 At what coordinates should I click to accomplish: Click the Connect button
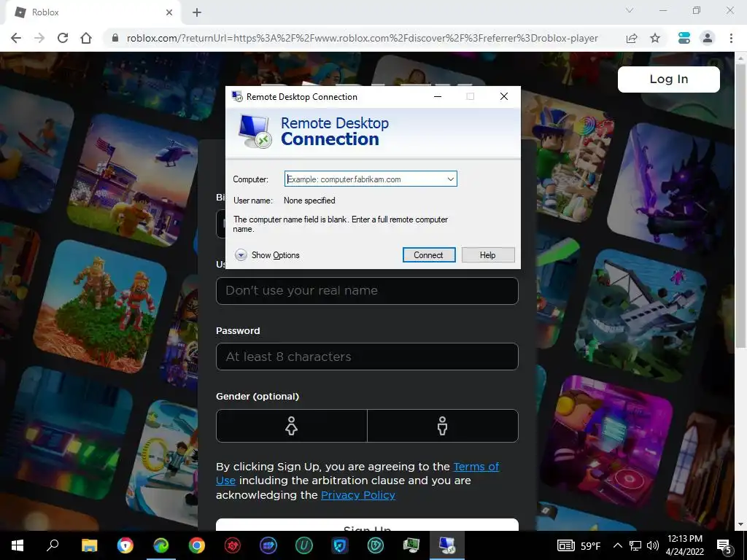click(x=429, y=254)
